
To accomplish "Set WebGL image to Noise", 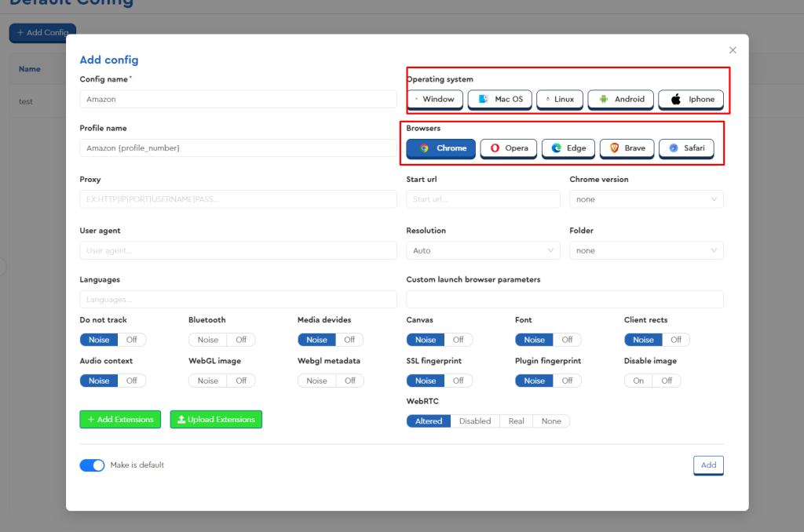I will click(207, 381).
